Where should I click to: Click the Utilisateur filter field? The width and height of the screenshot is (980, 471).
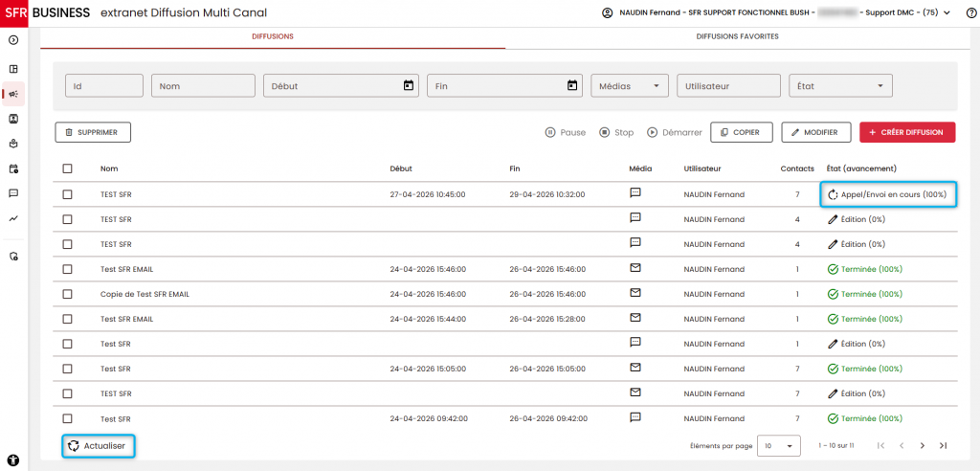point(728,86)
